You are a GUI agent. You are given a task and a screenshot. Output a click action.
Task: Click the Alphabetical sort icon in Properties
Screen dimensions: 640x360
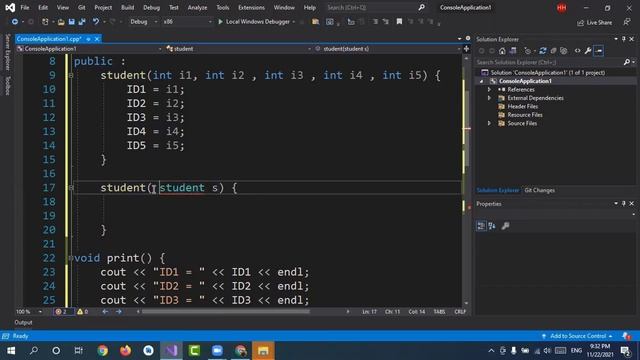tap(492, 226)
